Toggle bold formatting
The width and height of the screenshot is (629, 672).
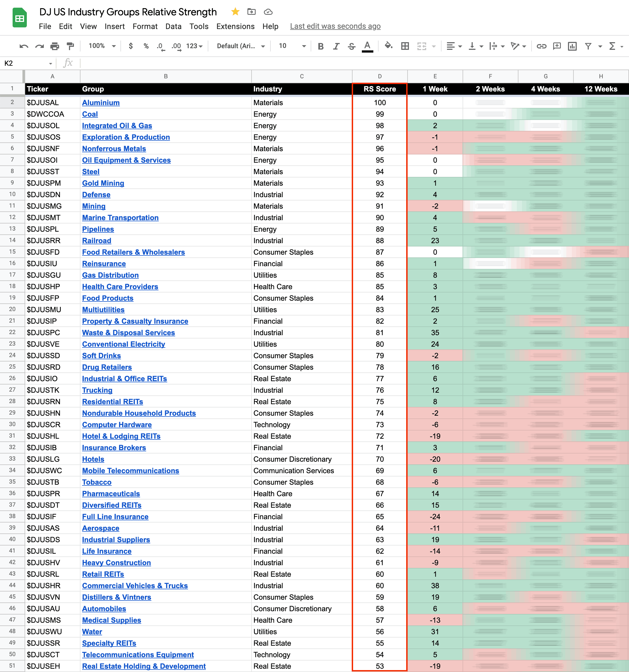pyautogui.click(x=321, y=46)
